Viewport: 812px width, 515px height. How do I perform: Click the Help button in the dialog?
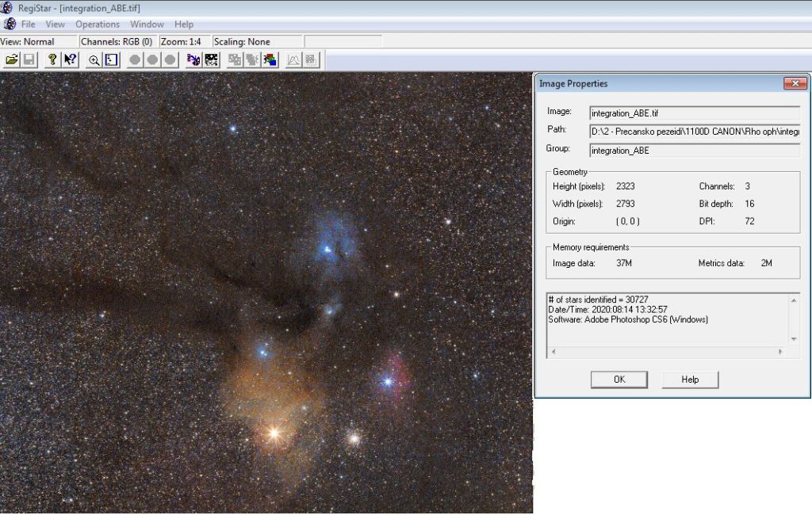pos(690,380)
